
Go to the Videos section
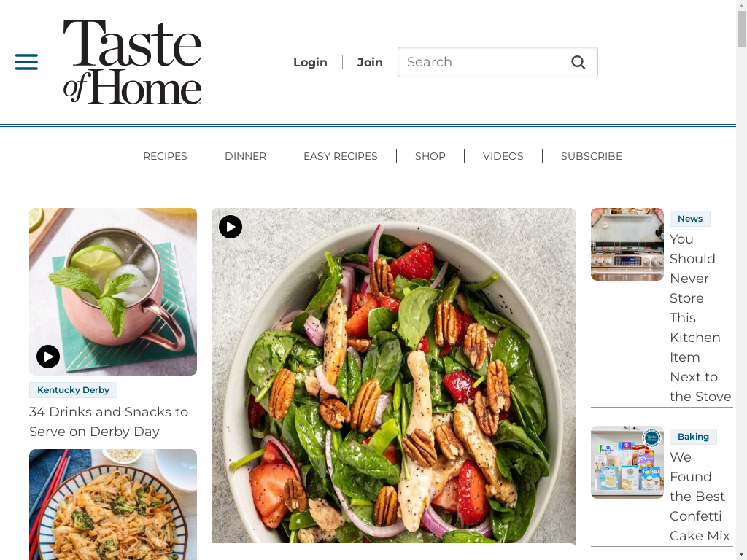[x=503, y=156]
